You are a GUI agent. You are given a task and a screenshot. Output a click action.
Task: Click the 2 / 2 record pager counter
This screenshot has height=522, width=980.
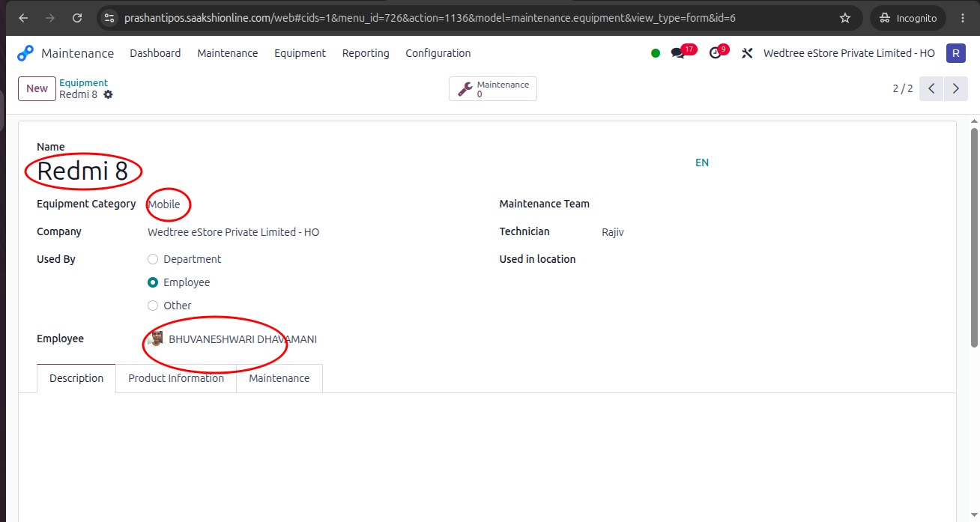903,88
